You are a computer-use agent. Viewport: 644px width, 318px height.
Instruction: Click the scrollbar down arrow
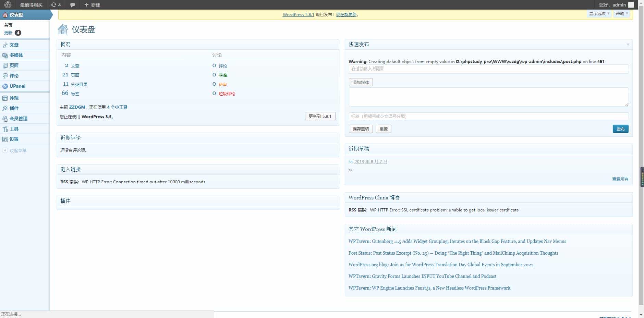tap(641, 315)
